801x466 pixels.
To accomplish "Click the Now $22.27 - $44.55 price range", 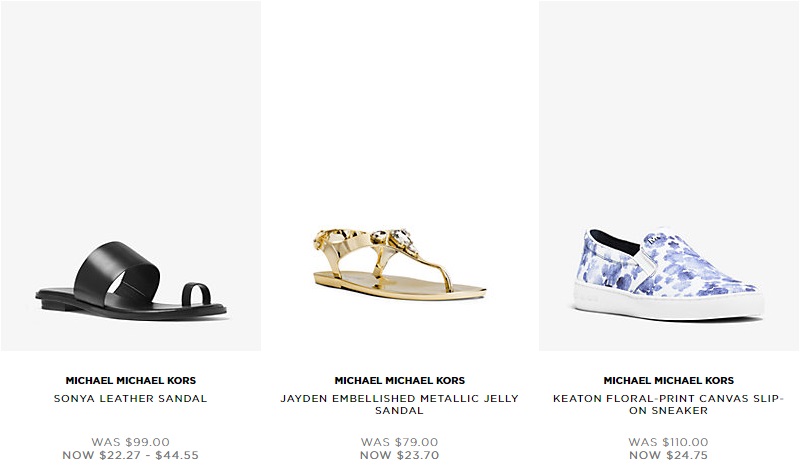I will point(131,455).
